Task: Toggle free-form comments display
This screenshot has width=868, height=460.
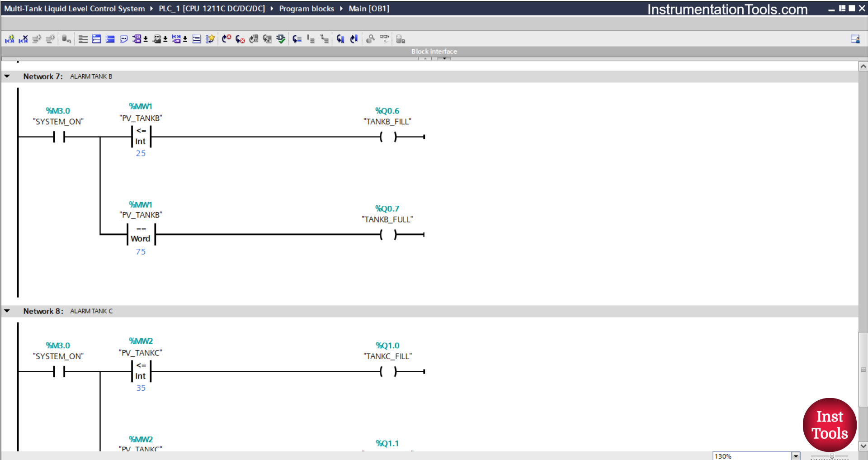Action: coord(123,39)
